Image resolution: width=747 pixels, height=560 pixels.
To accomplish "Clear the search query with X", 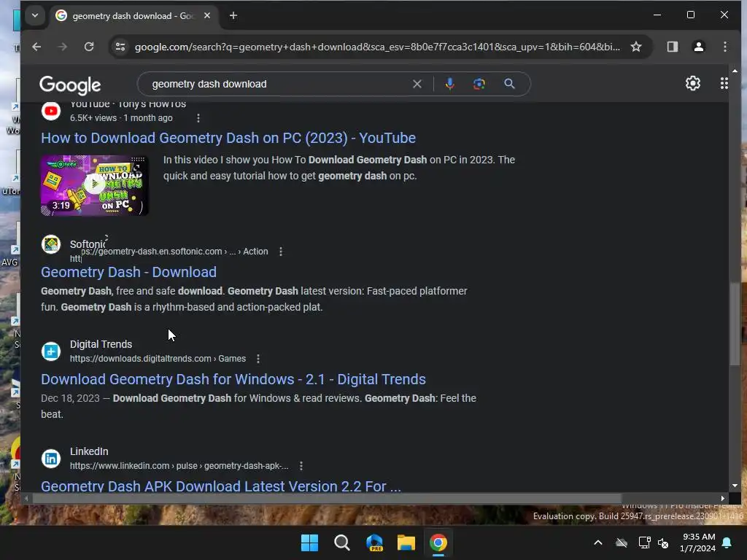I will coord(417,84).
